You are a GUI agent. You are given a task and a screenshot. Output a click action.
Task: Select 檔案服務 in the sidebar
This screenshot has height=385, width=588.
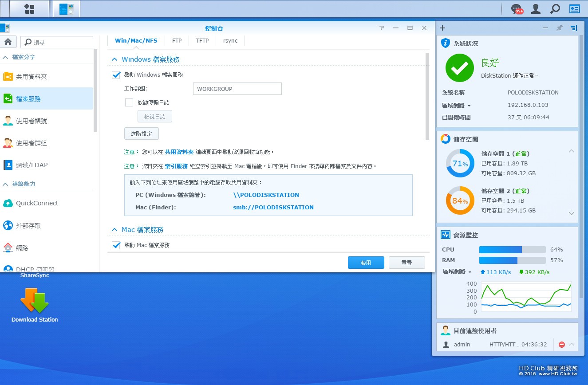tap(47, 98)
